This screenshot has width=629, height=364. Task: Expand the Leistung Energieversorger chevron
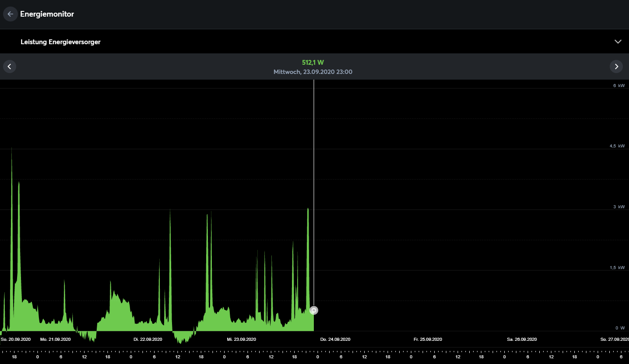618,42
